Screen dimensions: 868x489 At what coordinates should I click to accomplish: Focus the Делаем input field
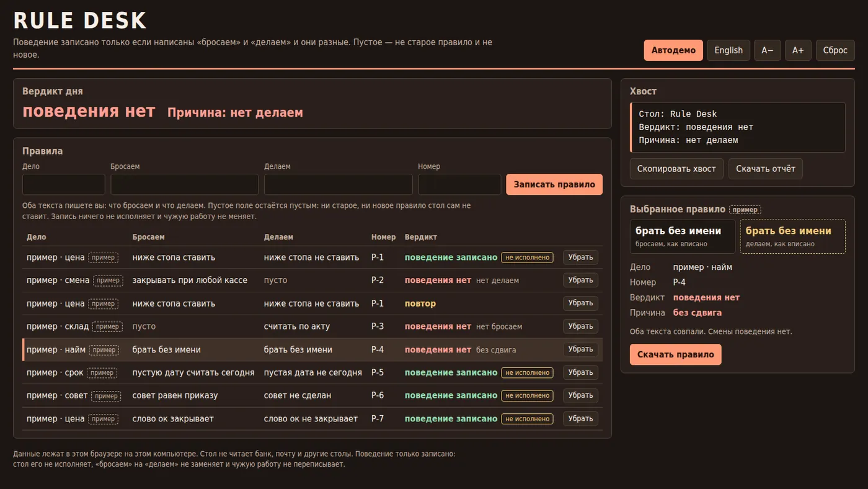tap(339, 184)
